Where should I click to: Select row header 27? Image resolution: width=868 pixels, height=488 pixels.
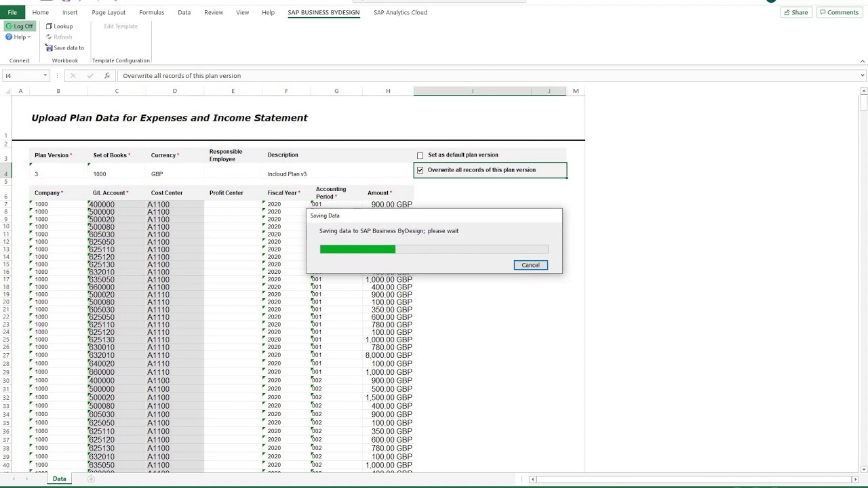click(5, 355)
